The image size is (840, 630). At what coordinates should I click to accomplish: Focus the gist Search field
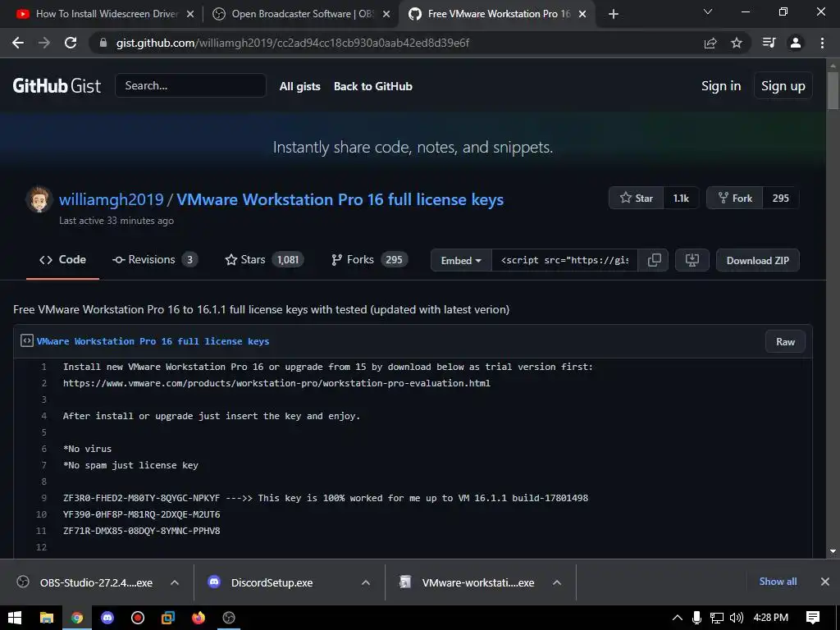(190, 85)
